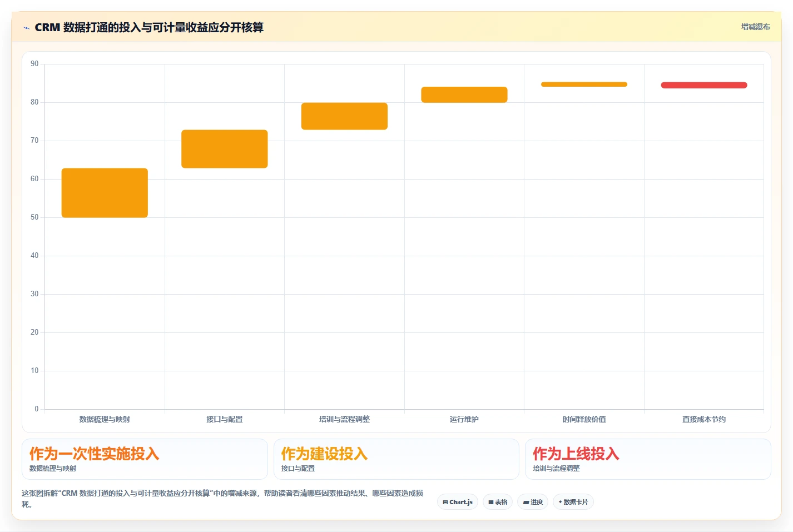The width and height of the screenshot is (793, 532).
Task: Click the y-axis value 90
Action: click(x=34, y=64)
